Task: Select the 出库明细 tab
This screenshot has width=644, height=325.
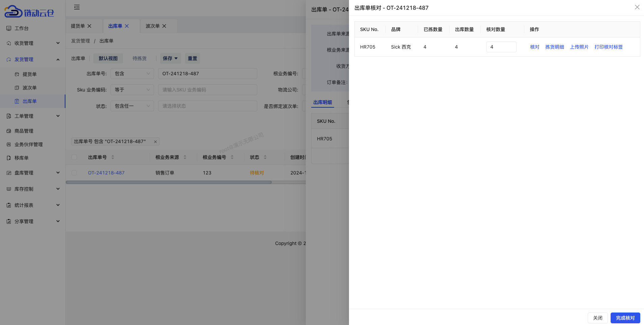Action: pos(322,102)
